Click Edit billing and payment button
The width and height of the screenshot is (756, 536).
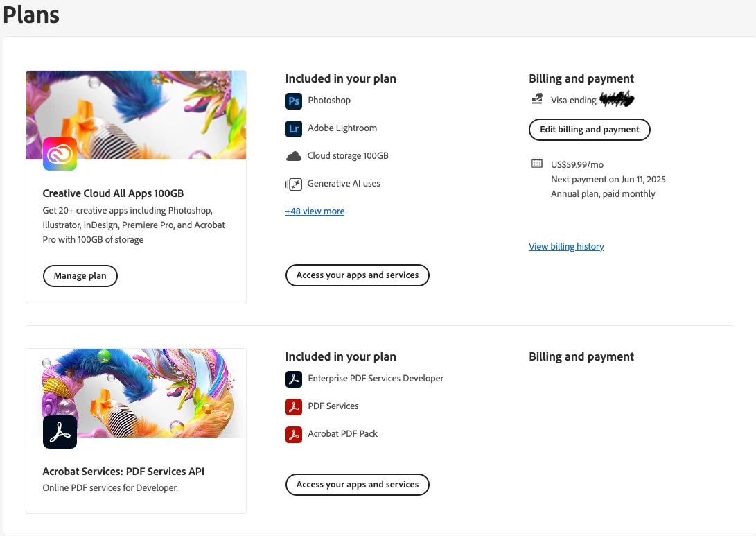click(589, 129)
